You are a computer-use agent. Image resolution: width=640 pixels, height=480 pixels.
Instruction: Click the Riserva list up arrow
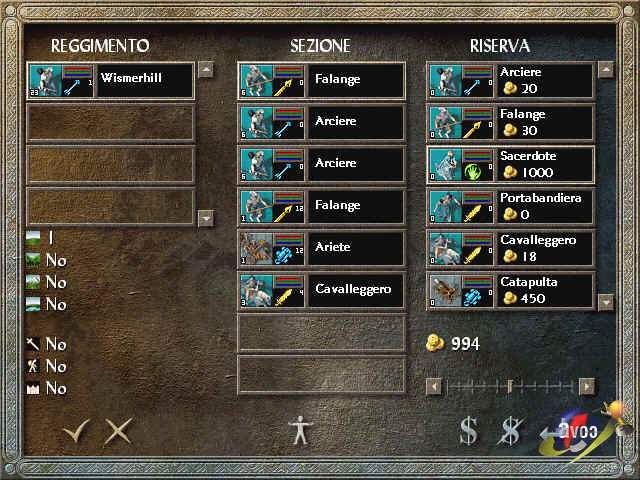[606, 70]
